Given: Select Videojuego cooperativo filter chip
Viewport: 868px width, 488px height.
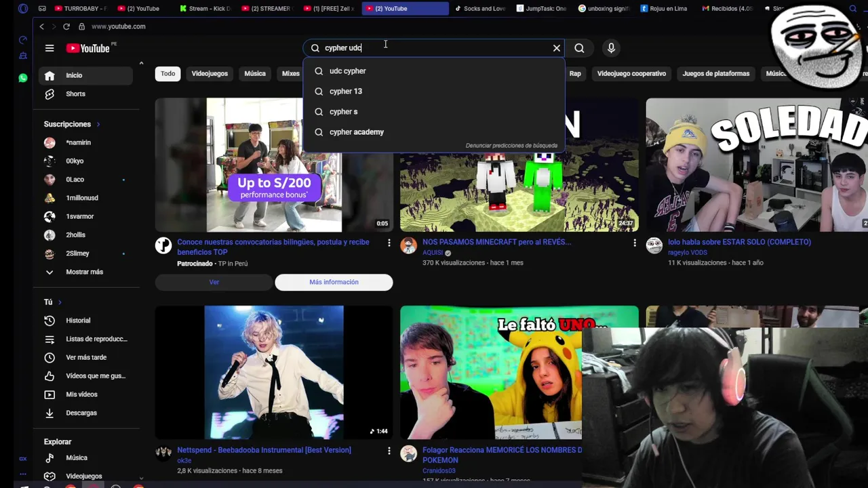Looking at the screenshot, I should click(631, 73).
